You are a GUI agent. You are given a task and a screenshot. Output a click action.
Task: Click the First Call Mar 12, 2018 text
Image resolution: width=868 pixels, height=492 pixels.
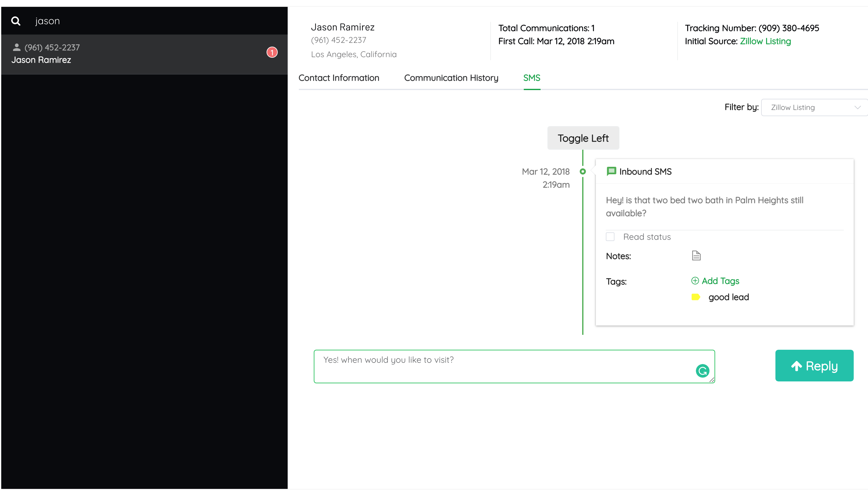click(x=556, y=41)
